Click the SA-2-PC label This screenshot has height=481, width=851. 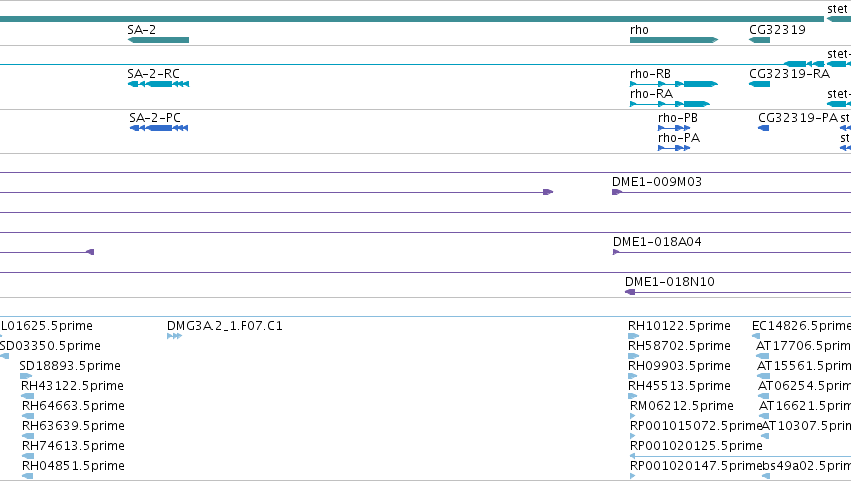[155, 118]
